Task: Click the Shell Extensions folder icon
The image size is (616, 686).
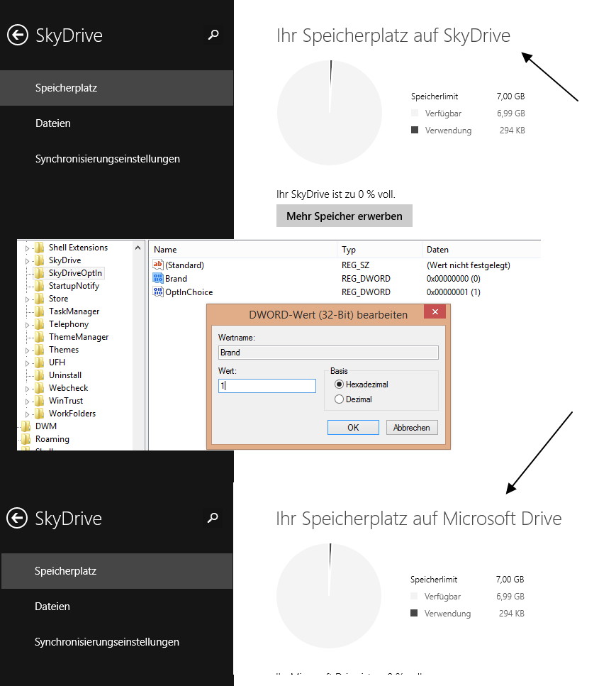Action: 40,248
